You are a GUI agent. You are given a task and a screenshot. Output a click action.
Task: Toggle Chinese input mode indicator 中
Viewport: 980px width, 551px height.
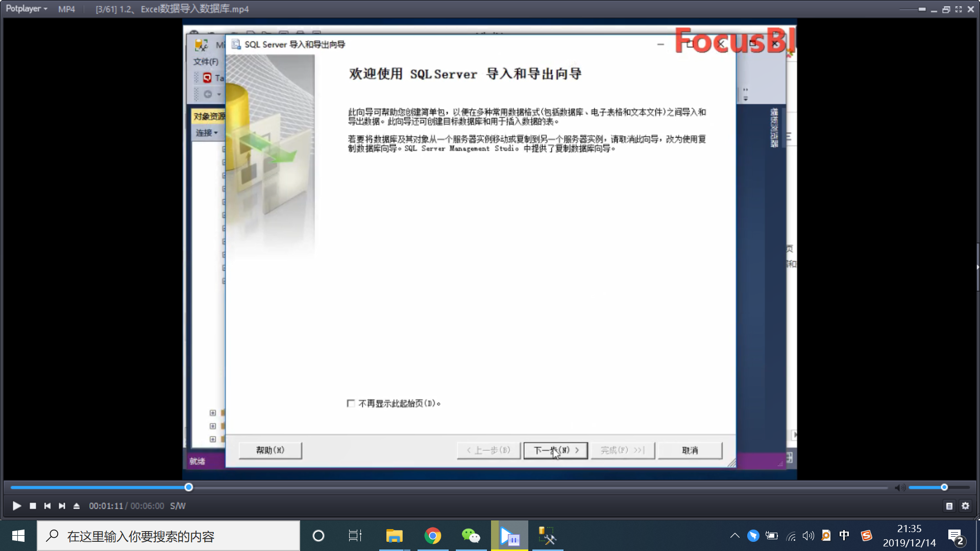[844, 535]
